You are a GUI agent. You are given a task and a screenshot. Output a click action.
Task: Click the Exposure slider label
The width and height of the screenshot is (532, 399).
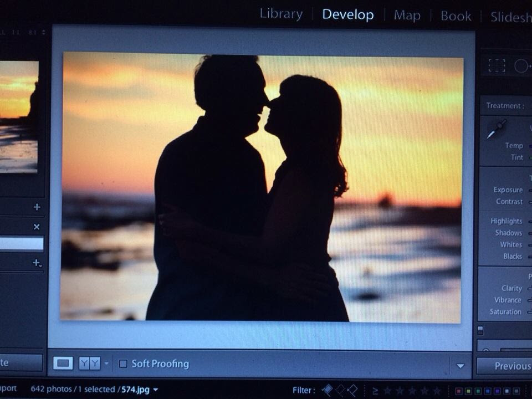click(508, 190)
